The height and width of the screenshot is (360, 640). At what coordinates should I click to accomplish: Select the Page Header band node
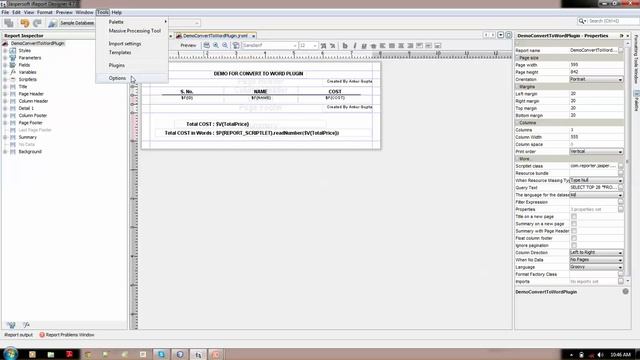tap(31, 94)
